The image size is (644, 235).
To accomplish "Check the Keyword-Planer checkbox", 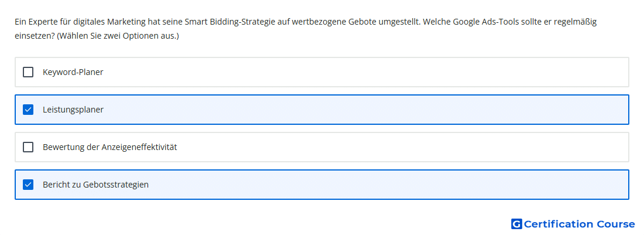I will point(28,72).
